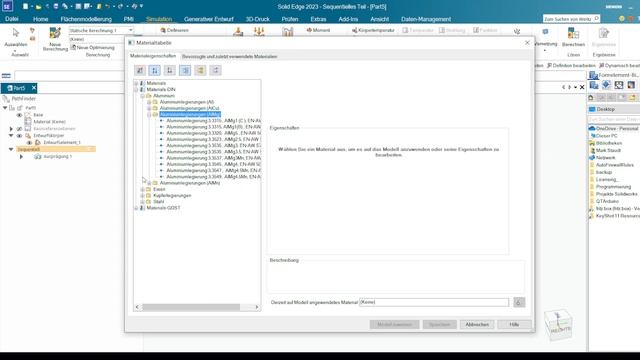Click the Formelement-Bibliothek pane icon
Screen dimensions: 640x360
click(x=593, y=75)
